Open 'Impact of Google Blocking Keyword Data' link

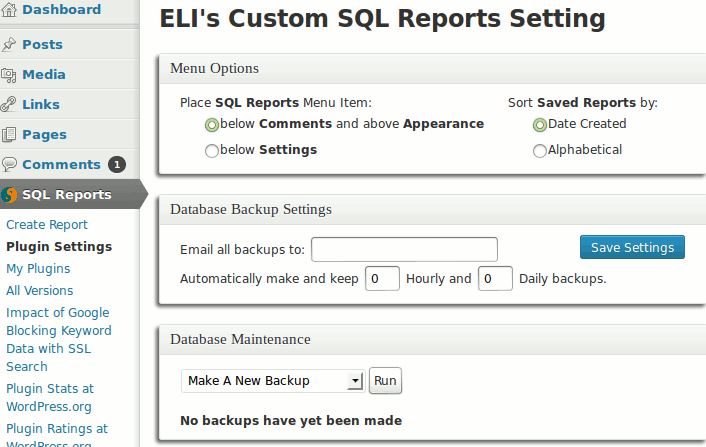[59, 339]
